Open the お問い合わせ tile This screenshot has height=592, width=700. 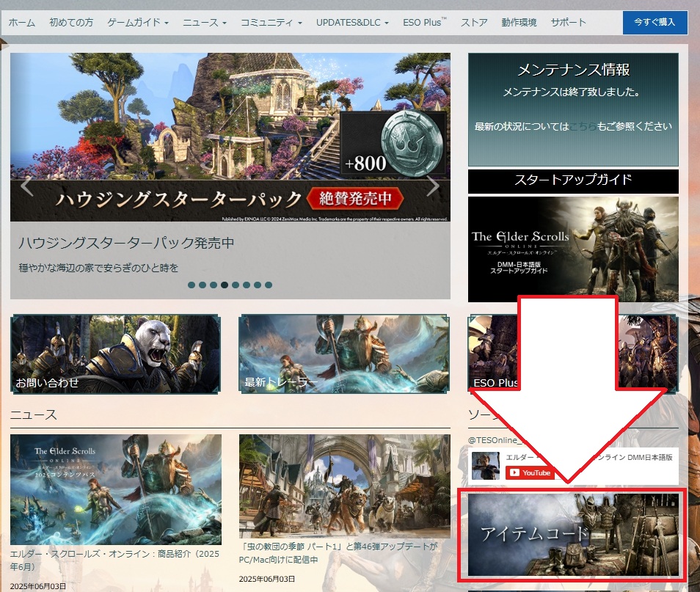(116, 354)
